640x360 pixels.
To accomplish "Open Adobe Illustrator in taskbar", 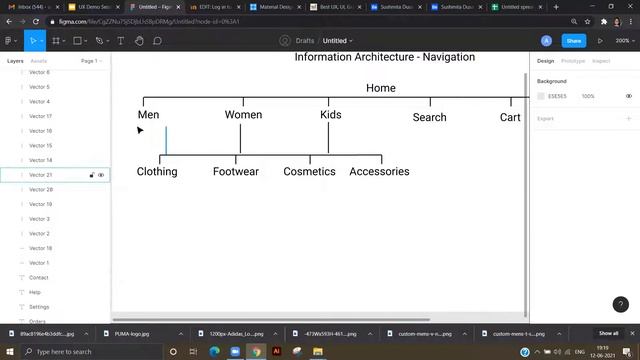I will coord(276,351).
